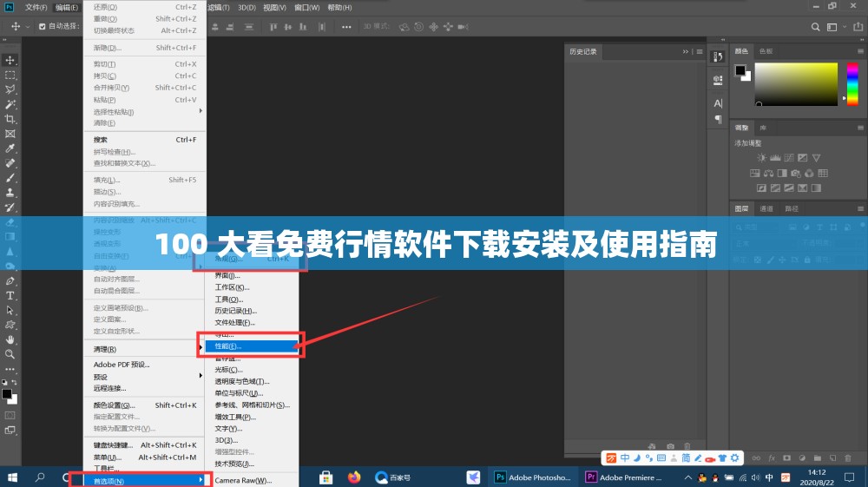Expand the Paste Special submenu
This screenshot has height=487, width=868.
click(x=201, y=111)
